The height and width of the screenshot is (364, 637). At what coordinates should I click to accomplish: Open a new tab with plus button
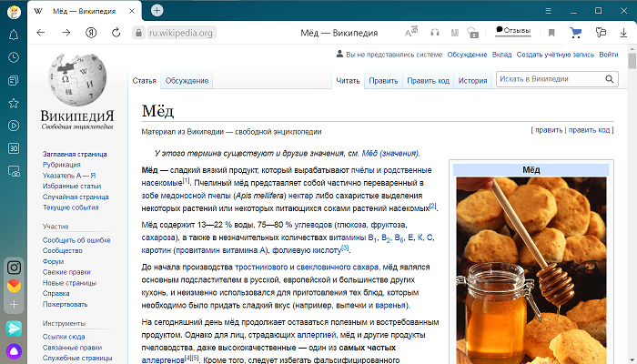coord(157,10)
